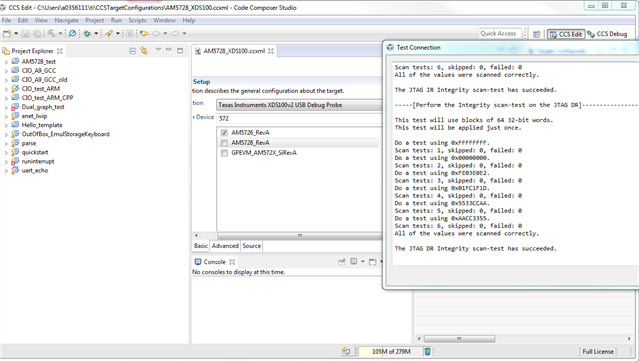Click the device list horizontal scrollbar
Viewport: 639px width, 362px height.
pyautogui.click(x=300, y=236)
